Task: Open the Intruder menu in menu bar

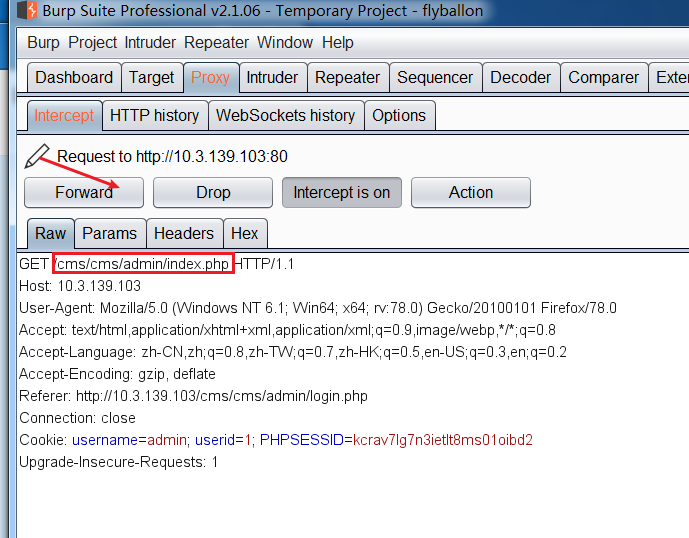Action: click(x=150, y=43)
